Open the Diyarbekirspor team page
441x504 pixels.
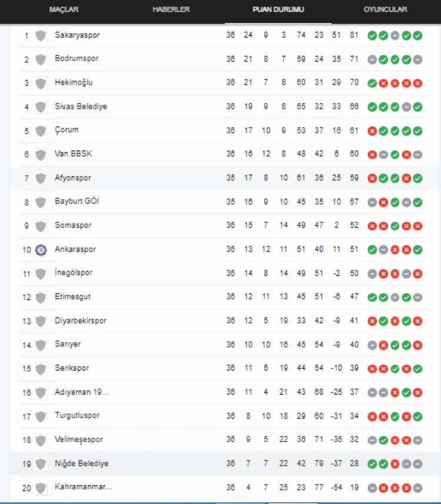(x=81, y=321)
